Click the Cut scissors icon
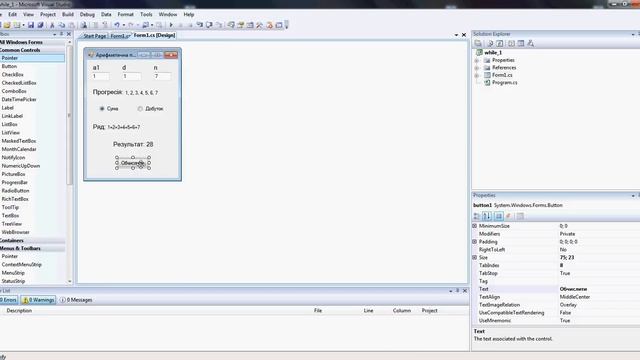The height and width of the screenshot is (360, 640). pos(52,25)
